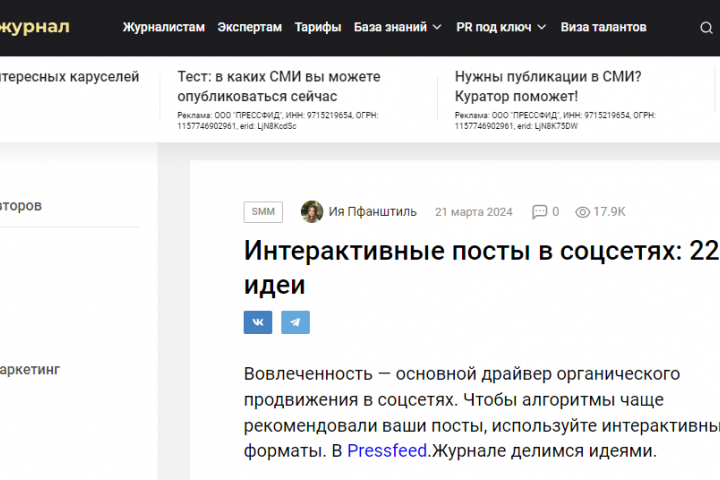Click the comments bubble icon
Image resolution: width=720 pixels, height=480 pixels.
tap(540, 212)
